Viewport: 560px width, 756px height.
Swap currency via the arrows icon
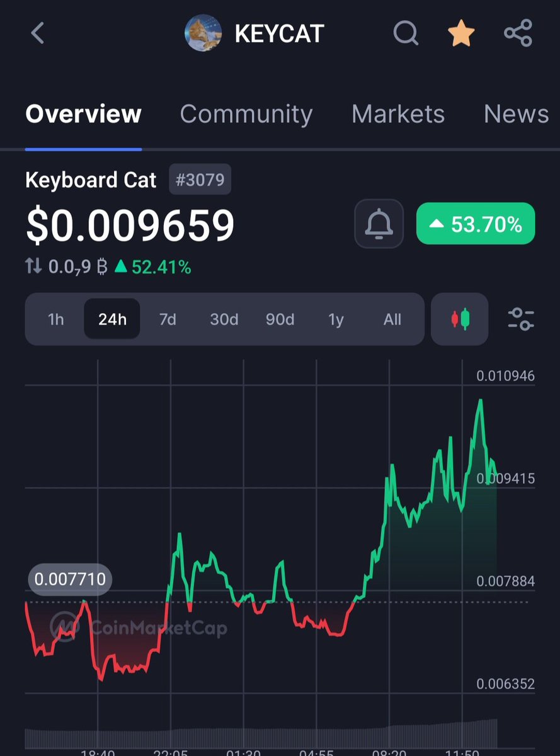[34, 267]
